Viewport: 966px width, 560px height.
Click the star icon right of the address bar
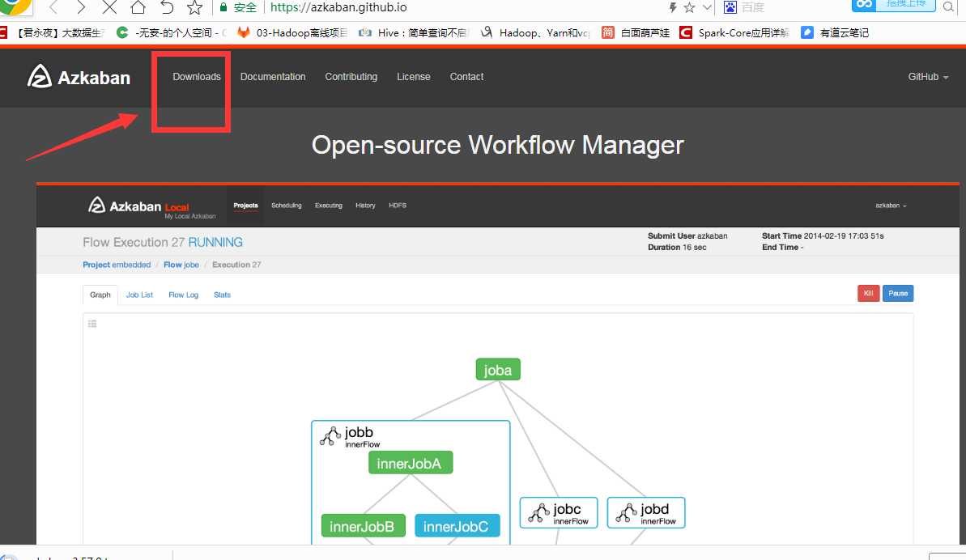689,7
